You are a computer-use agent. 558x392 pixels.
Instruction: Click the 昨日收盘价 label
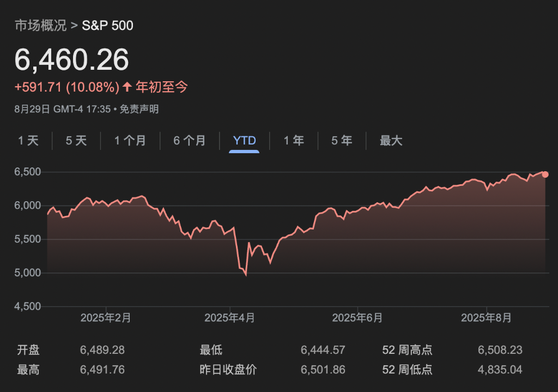click(x=228, y=370)
